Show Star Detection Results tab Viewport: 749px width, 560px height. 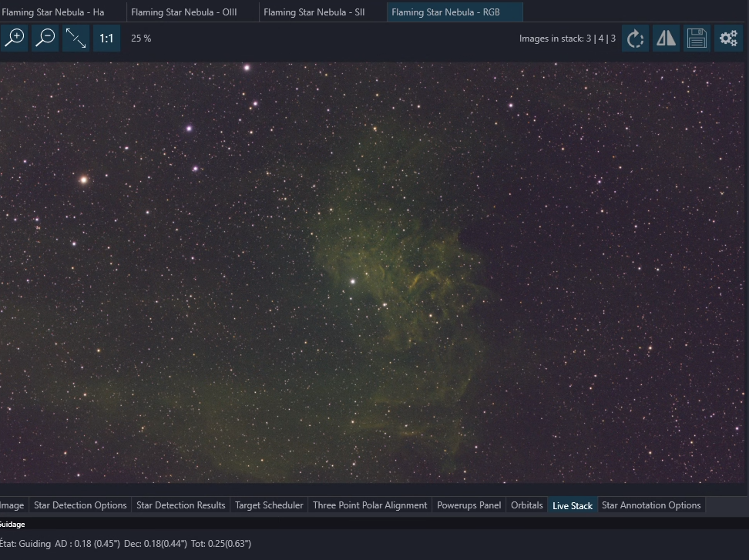(x=180, y=505)
